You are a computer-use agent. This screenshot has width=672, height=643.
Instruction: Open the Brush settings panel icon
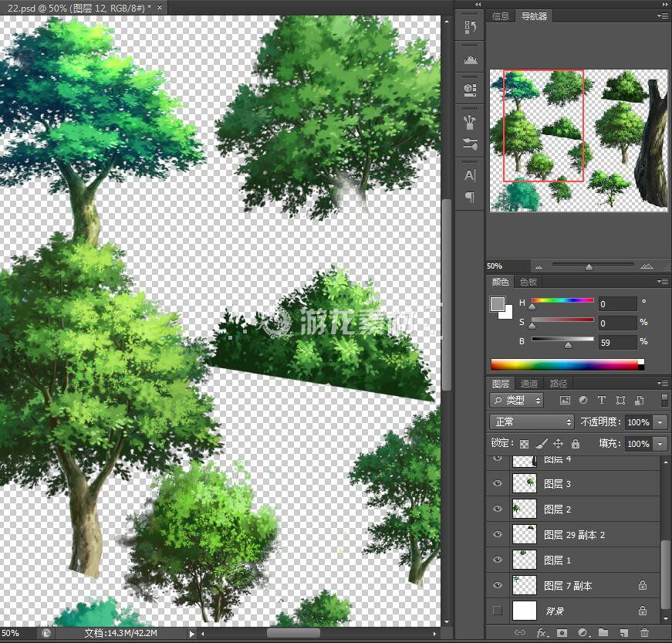[x=470, y=144]
